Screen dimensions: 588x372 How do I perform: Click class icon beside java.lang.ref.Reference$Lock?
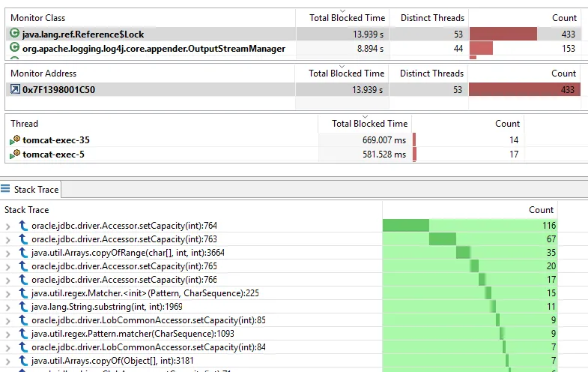pyautogui.click(x=14, y=34)
